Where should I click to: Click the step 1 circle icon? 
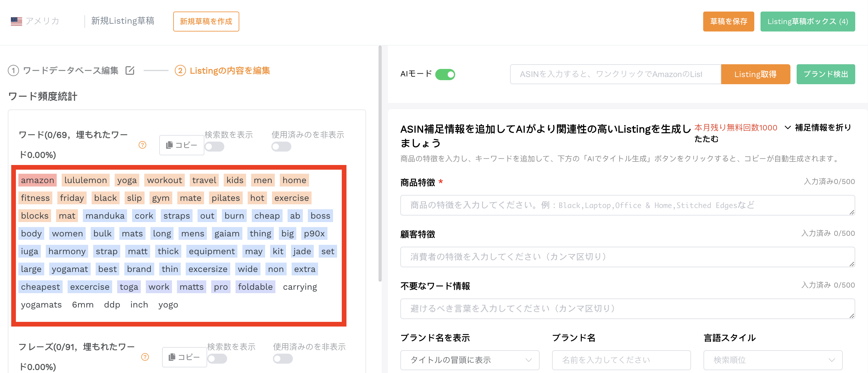[13, 71]
